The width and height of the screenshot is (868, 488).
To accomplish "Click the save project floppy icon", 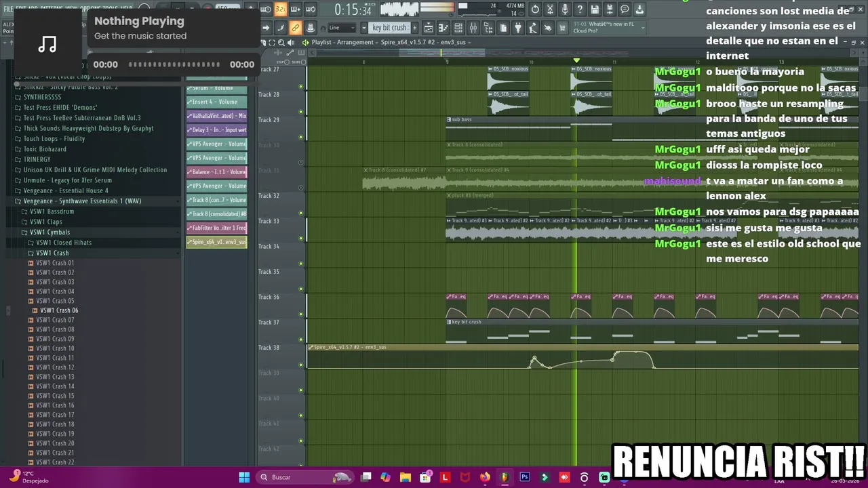I will point(595,9).
